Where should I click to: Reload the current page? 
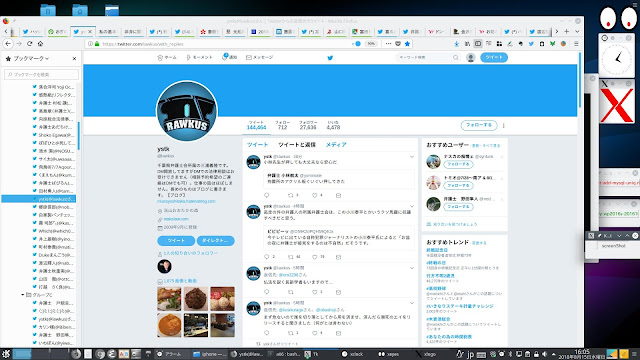click(29, 44)
